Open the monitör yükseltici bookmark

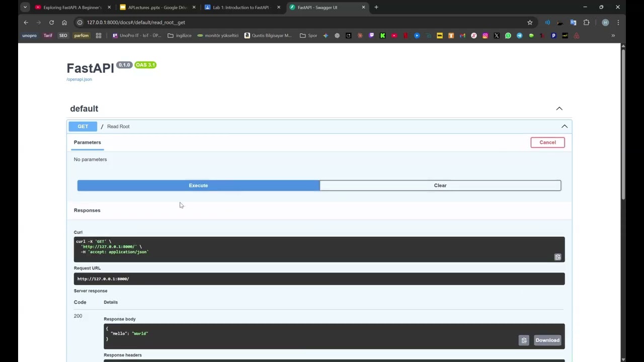[x=218, y=36]
